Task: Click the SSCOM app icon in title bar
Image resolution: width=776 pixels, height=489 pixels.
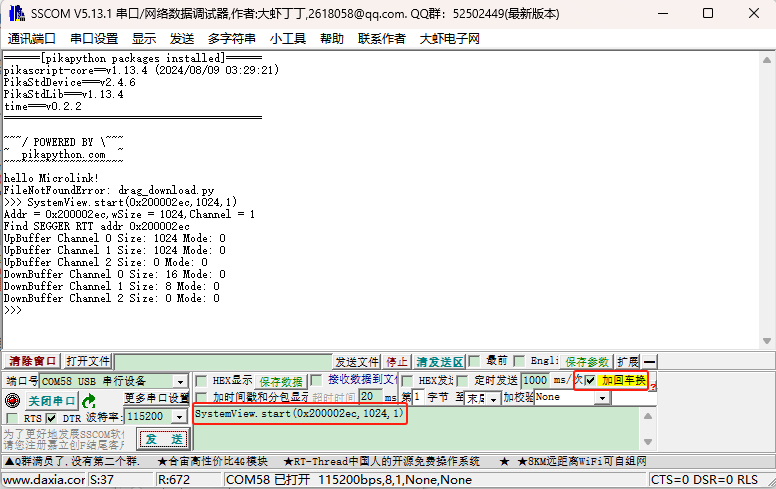Action: click(17, 13)
